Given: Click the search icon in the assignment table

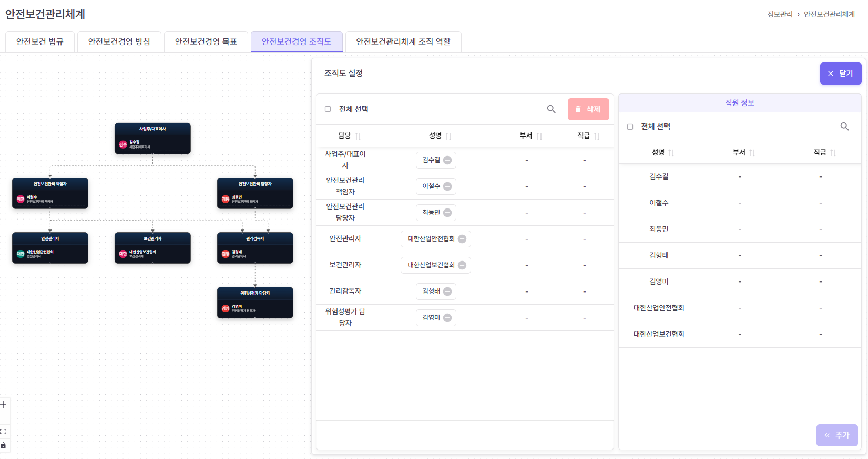Looking at the screenshot, I should coord(551,109).
